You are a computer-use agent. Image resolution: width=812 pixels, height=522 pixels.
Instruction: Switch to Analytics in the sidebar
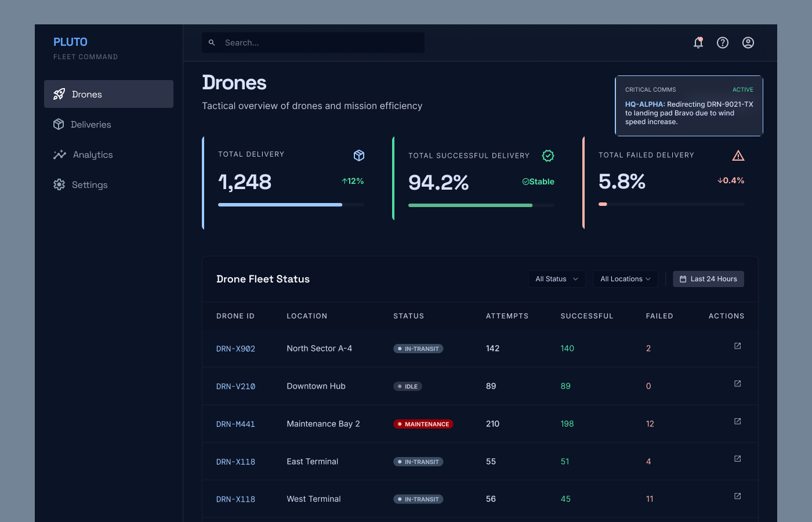108,154
